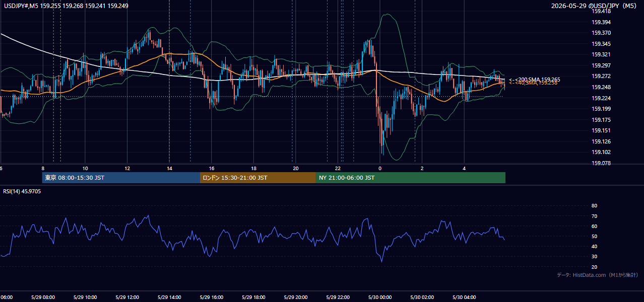Click hour label 10 under price chart
644x302 pixels.
[x=85, y=169]
